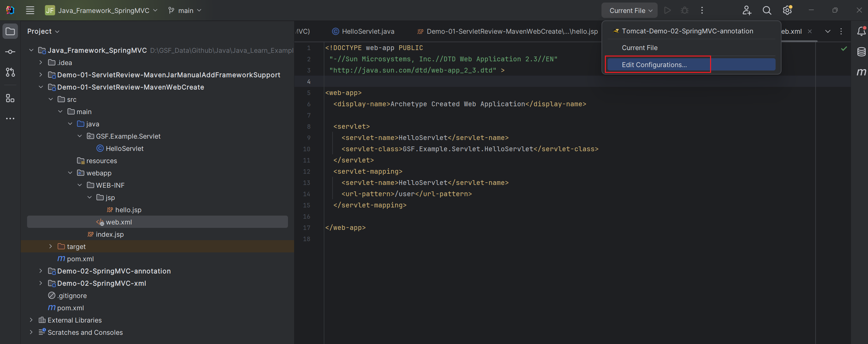Collapse Demo-01-ServletReview-MavenWebCreate module
Screen dimensions: 868x344
click(x=41, y=87)
